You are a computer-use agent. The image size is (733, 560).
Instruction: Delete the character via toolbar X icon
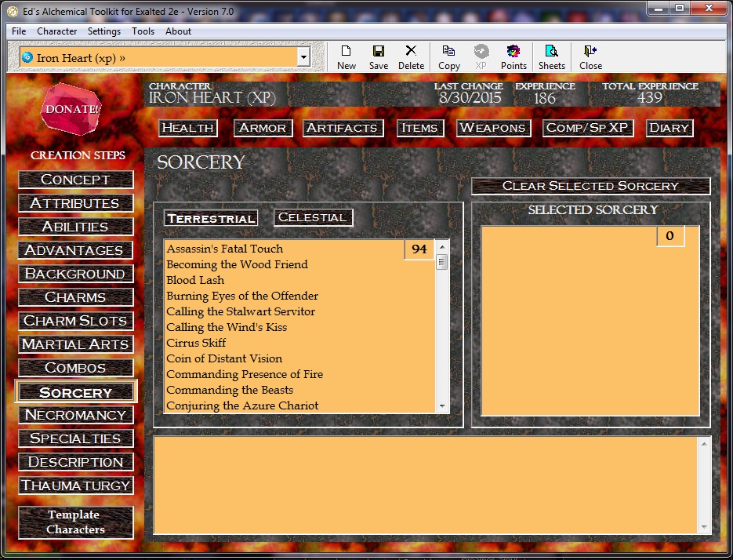click(x=411, y=57)
